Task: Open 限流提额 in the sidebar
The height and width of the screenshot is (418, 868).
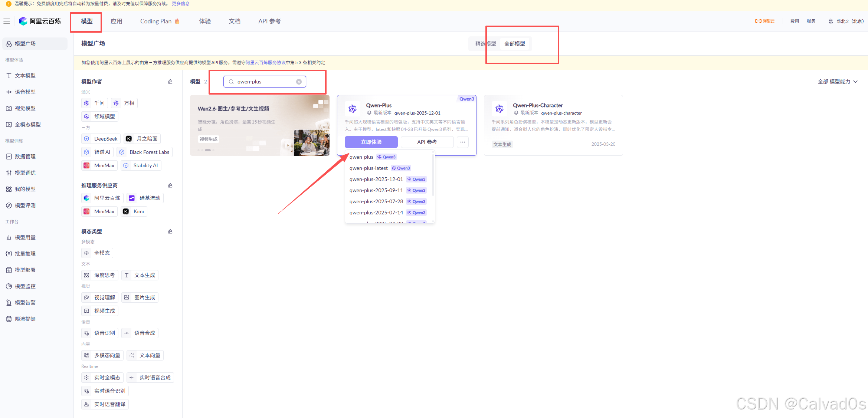Action: [25, 319]
